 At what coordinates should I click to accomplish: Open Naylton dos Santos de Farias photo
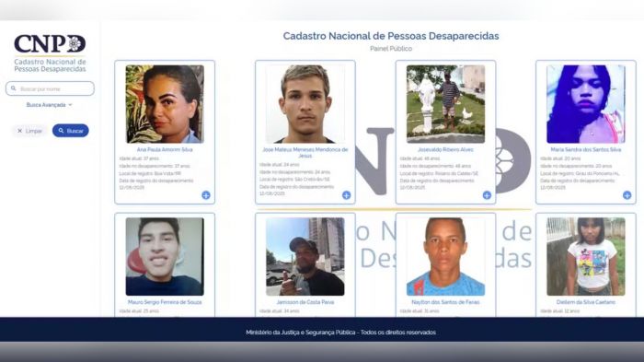click(445, 257)
